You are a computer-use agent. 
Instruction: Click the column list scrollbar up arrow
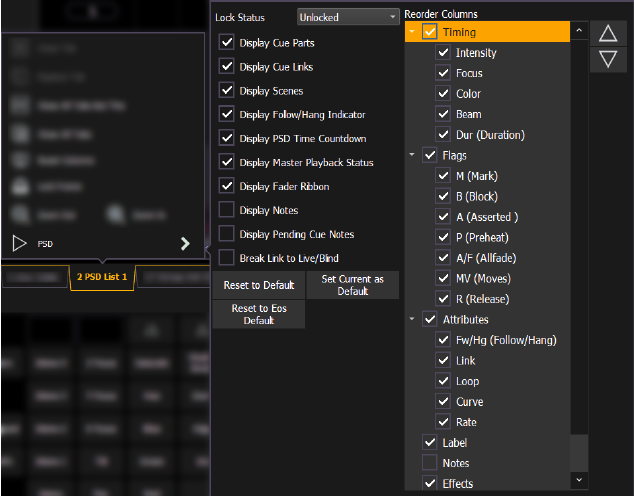(579, 32)
